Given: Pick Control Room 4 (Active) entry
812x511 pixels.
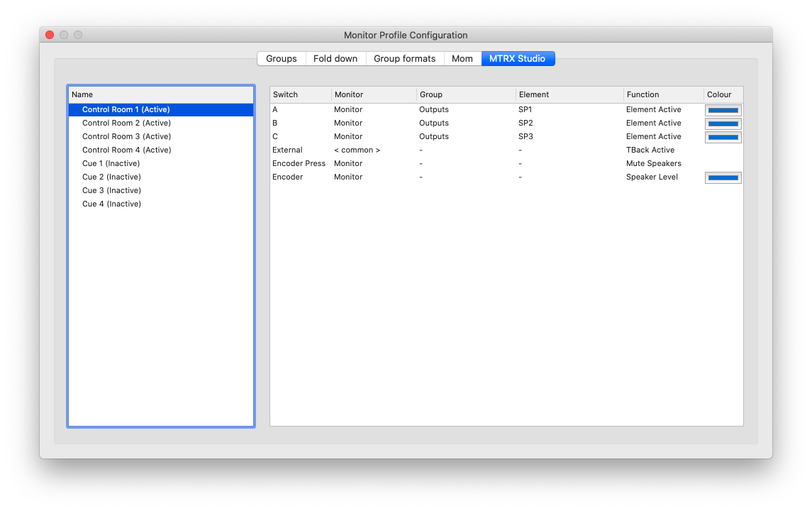Looking at the screenshot, I should 160,150.
